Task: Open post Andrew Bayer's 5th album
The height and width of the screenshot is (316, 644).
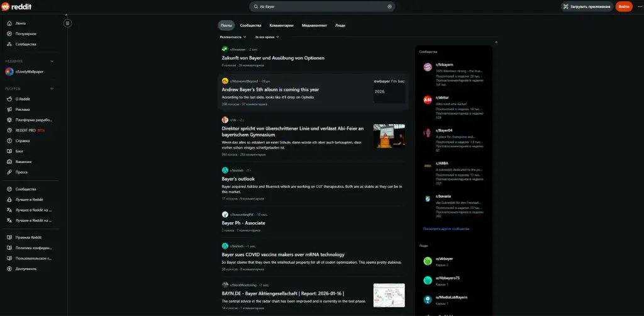Action: [270, 89]
